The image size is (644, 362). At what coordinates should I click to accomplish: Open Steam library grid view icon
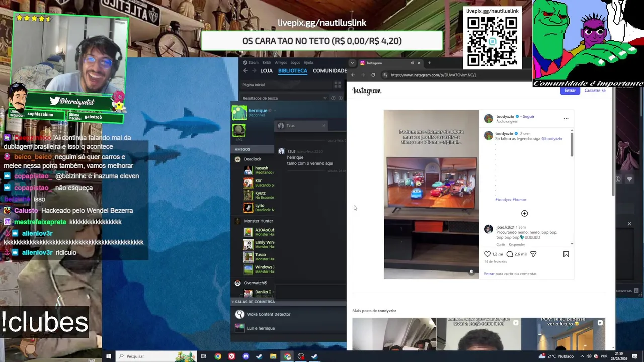pos(338,85)
